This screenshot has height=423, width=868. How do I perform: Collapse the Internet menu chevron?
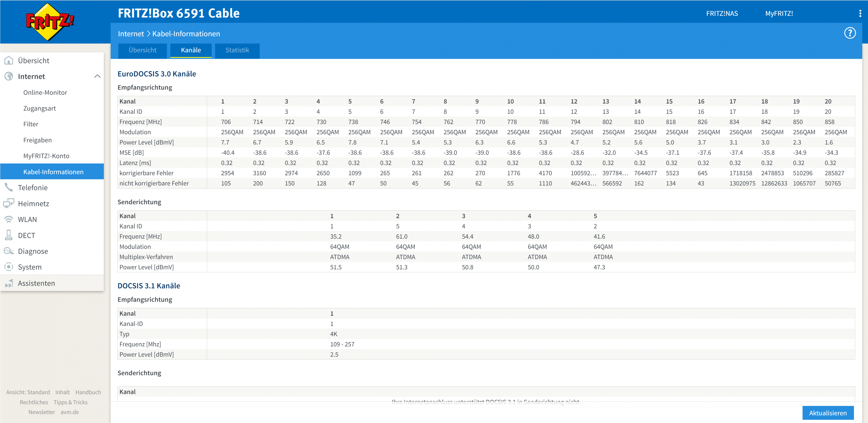pos(97,76)
